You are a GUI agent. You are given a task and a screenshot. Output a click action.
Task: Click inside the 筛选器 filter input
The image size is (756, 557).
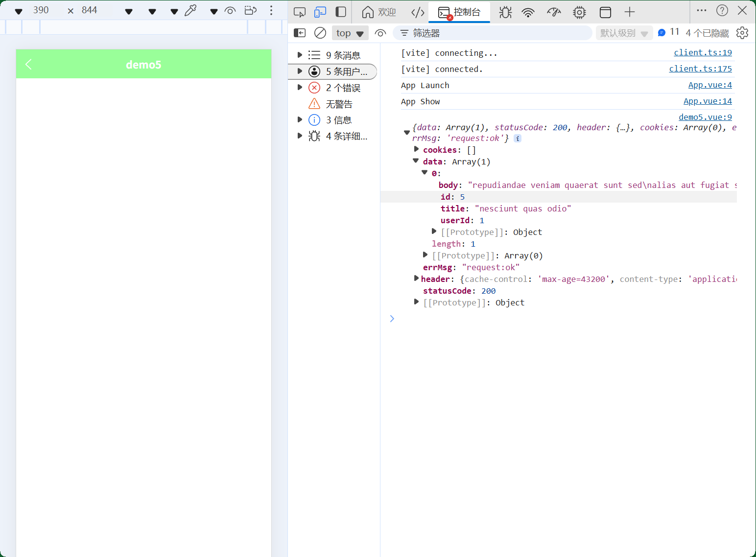click(x=490, y=33)
